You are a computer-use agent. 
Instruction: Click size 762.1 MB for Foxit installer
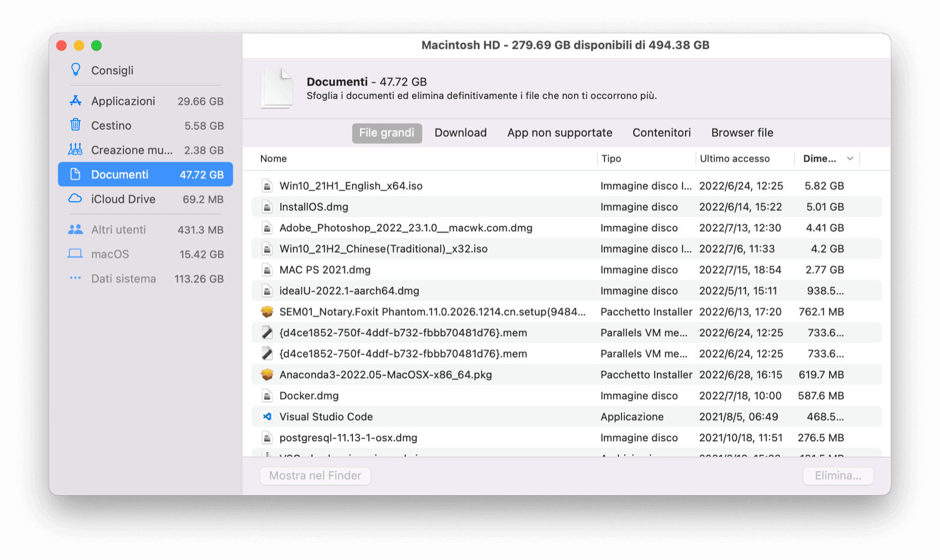(821, 312)
